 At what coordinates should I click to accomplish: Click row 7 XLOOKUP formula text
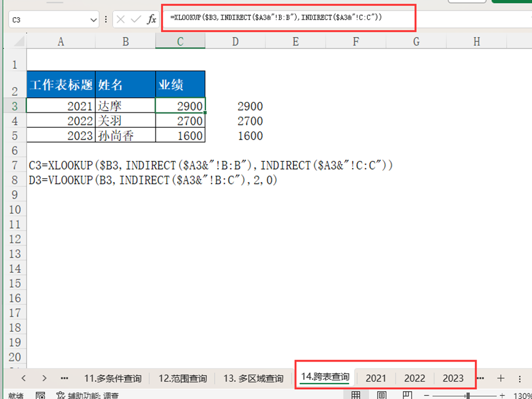tap(210, 165)
